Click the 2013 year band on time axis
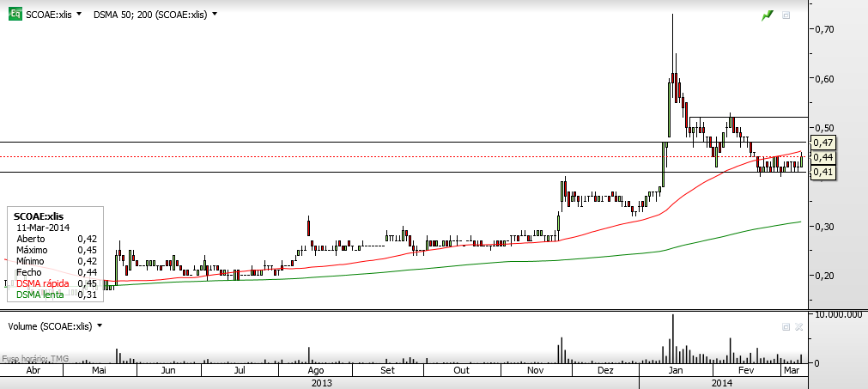This screenshot has width=868, height=389. tap(322, 382)
